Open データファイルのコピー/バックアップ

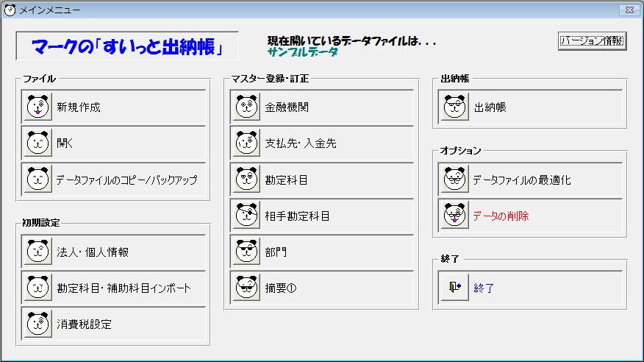click(x=126, y=180)
